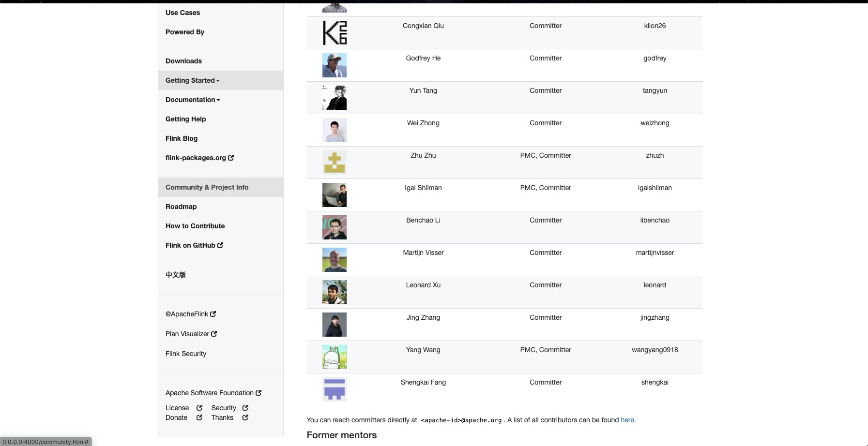Click PMC, Committer role for Igal Shilman
Viewport: 868px width, 446px height.
546,188
